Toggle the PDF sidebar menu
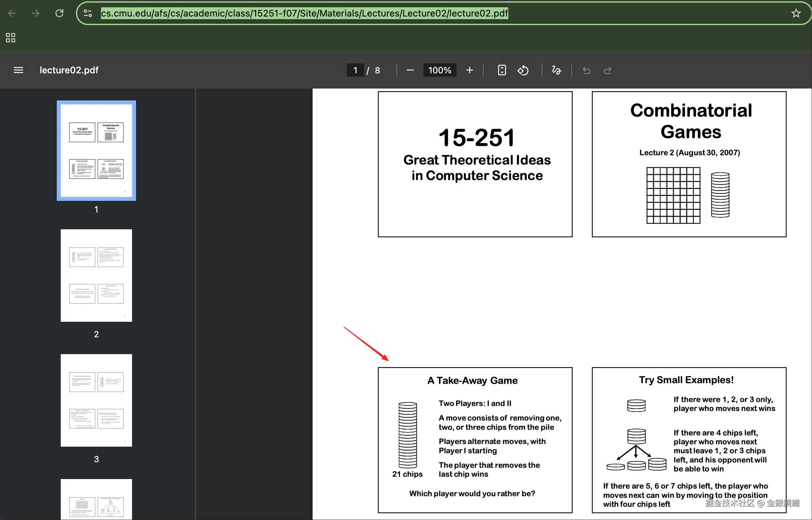The width and height of the screenshot is (812, 520). click(x=18, y=70)
